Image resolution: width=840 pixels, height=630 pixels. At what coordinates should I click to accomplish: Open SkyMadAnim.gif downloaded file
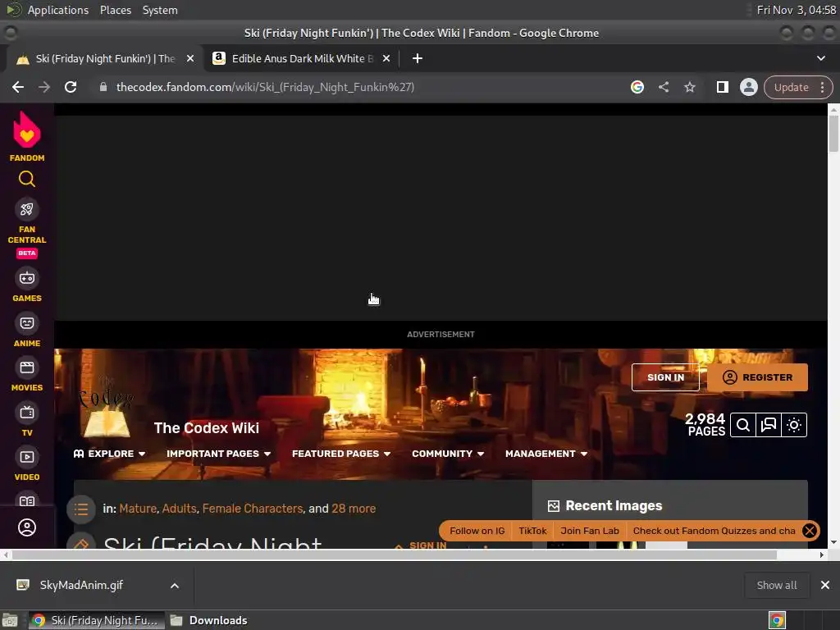[x=81, y=585]
